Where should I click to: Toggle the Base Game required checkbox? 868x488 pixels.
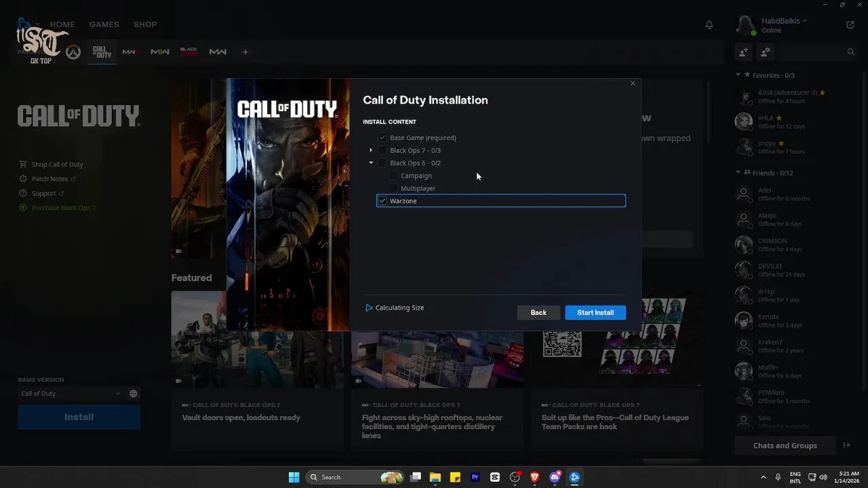382,138
